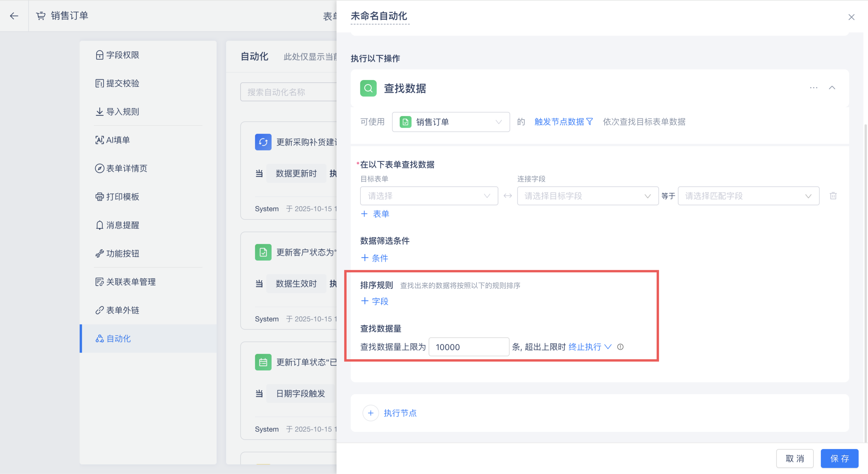Click the filter icon beside 触发节点数据

point(590,122)
